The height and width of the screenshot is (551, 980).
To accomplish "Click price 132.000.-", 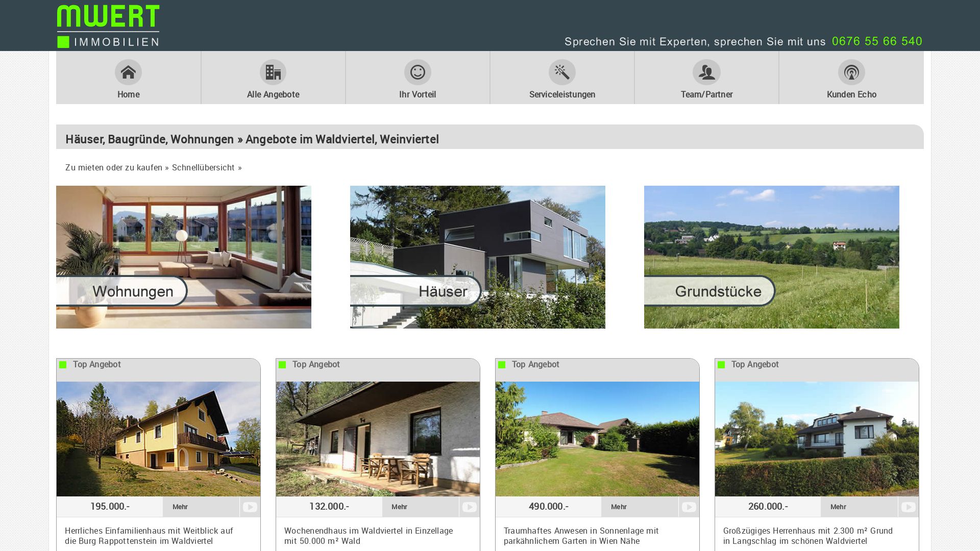I will (329, 507).
